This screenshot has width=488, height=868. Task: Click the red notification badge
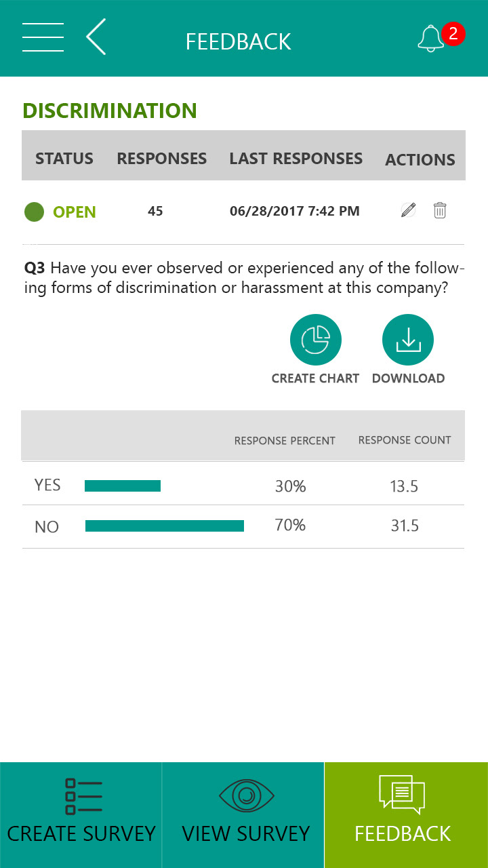pos(453,33)
